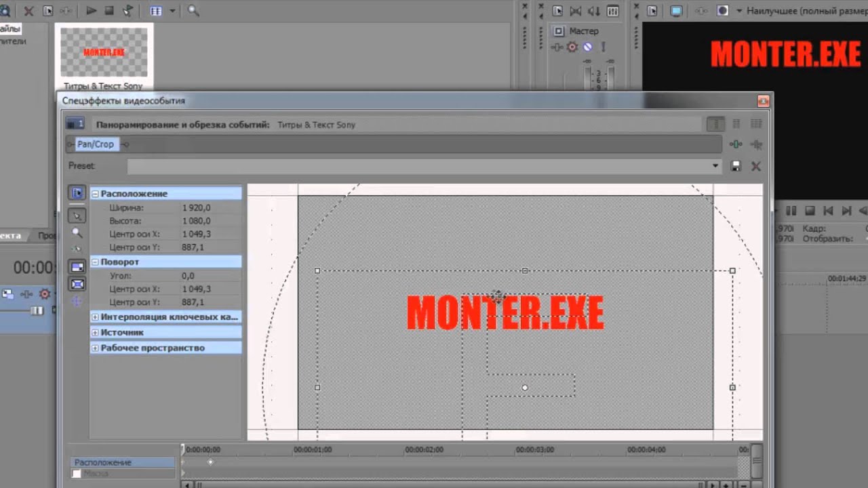This screenshot has width=868, height=488.
Task: Expand Интерполяция ключевых кадров section
Action: click(x=95, y=317)
